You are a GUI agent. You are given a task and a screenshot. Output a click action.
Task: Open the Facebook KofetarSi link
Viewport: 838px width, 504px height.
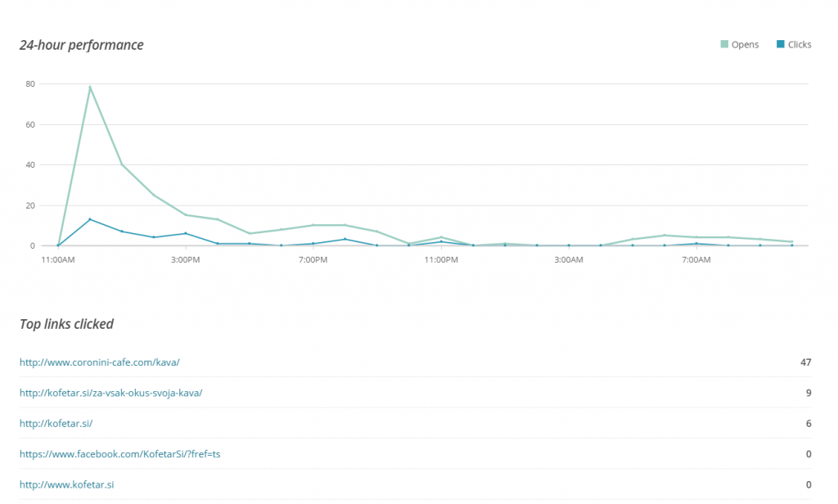pos(119,453)
